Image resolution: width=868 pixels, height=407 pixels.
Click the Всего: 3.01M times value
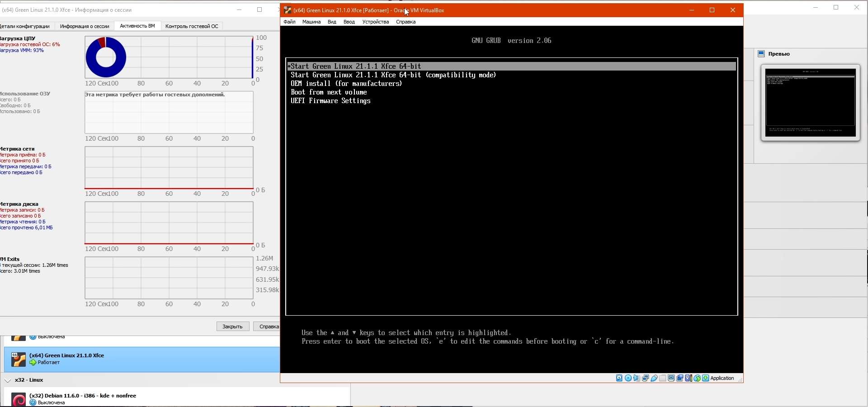20,271
